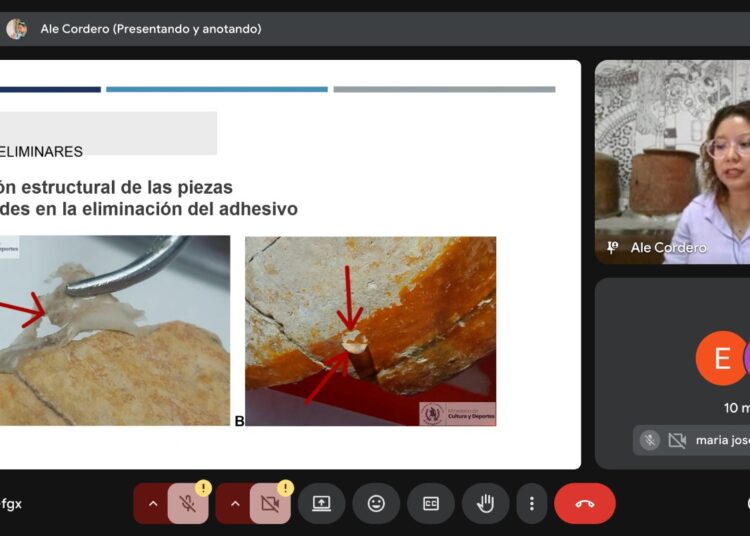Click Ale Cordero's avatar in presenter bar
The height and width of the screenshot is (536, 750).
[17, 29]
